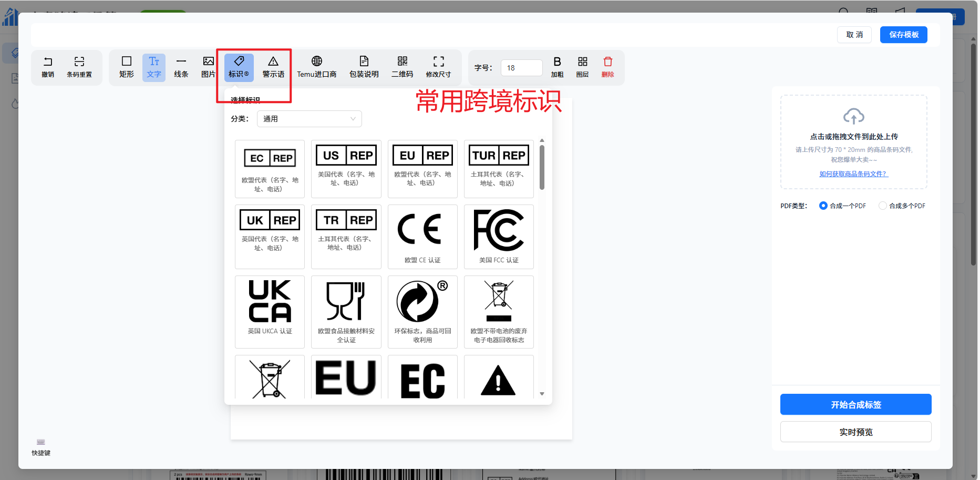Click the 实时预览 live preview button
This screenshot has height=480, width=980.
pos(856,432)
